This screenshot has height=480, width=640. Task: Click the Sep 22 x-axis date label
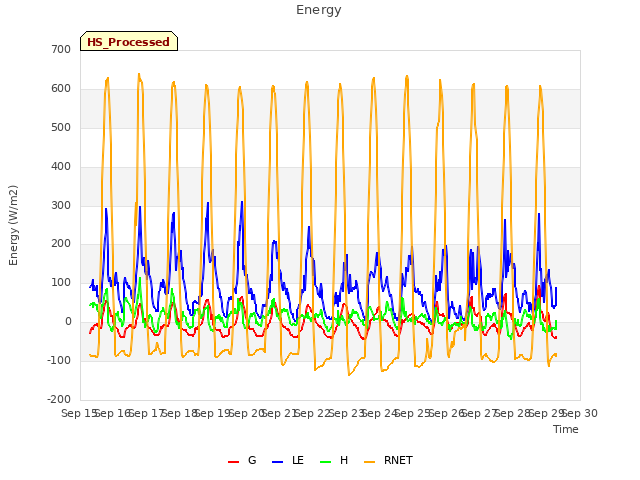click(x=312, y=413)
